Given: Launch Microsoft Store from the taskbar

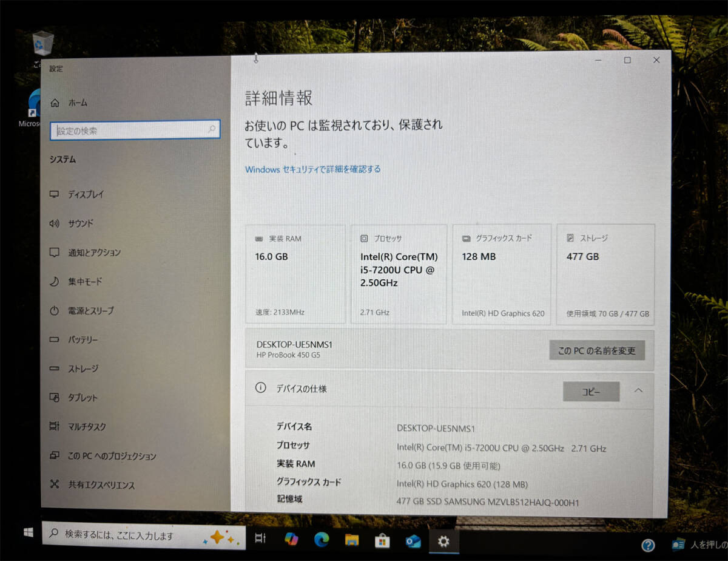Looking at the screenshot, I should pos(382,540).
